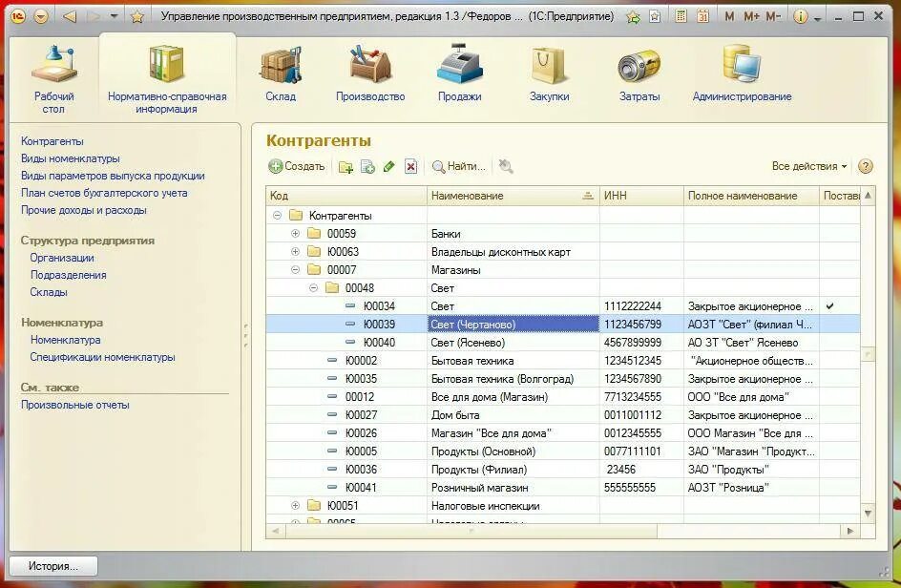Open the Затраты section
This screenshot has height=588, width=901.
(639, 73)
